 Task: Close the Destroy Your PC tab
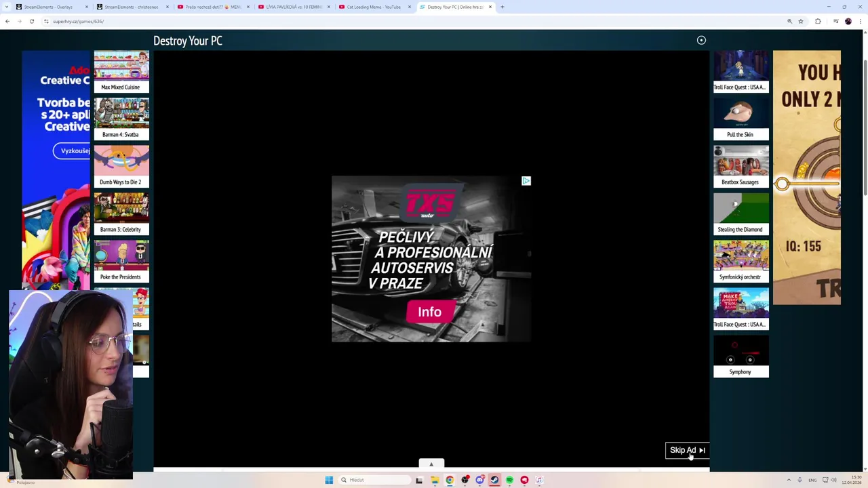tap(490, 7)
